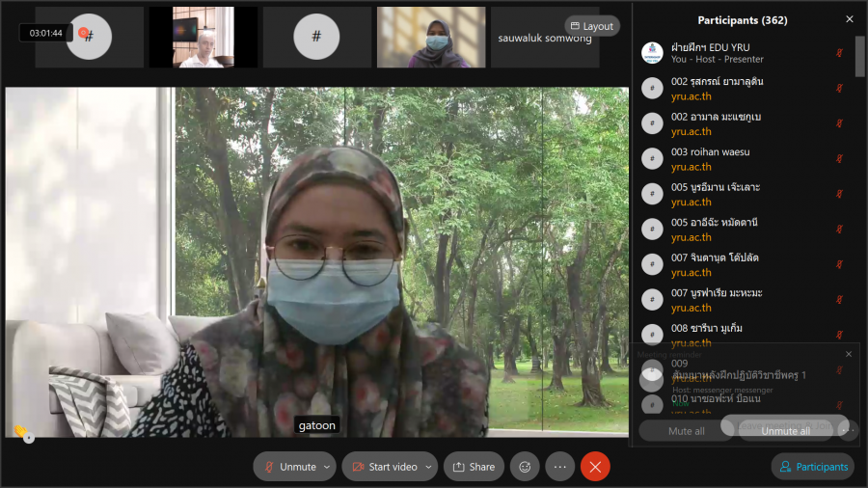This screenshot has height=488, width=868.
Task: Dismiss the Meeting reminder popup
Action: [x=849, y=354]
